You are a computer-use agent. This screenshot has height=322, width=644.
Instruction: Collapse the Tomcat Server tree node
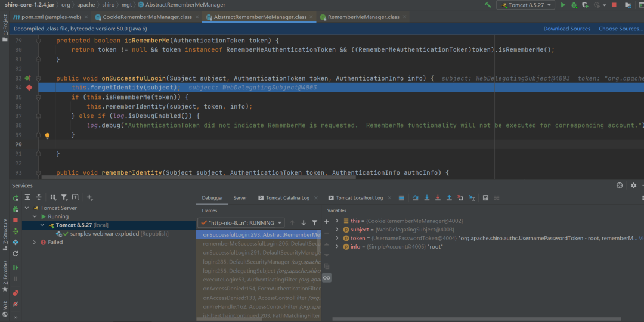[27, 208]
